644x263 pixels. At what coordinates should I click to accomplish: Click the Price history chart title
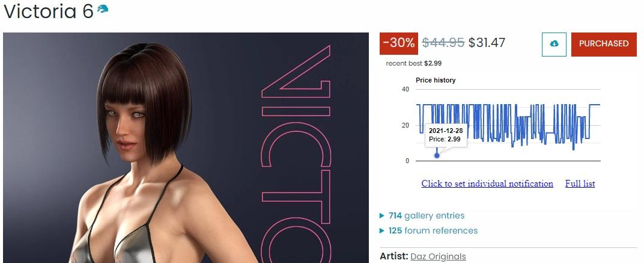[436, 80]
